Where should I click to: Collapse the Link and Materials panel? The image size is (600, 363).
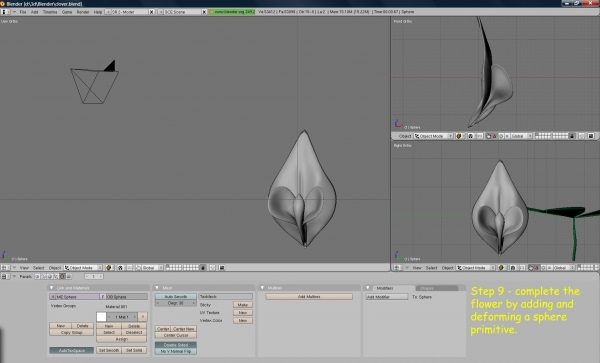coord(51,288)
